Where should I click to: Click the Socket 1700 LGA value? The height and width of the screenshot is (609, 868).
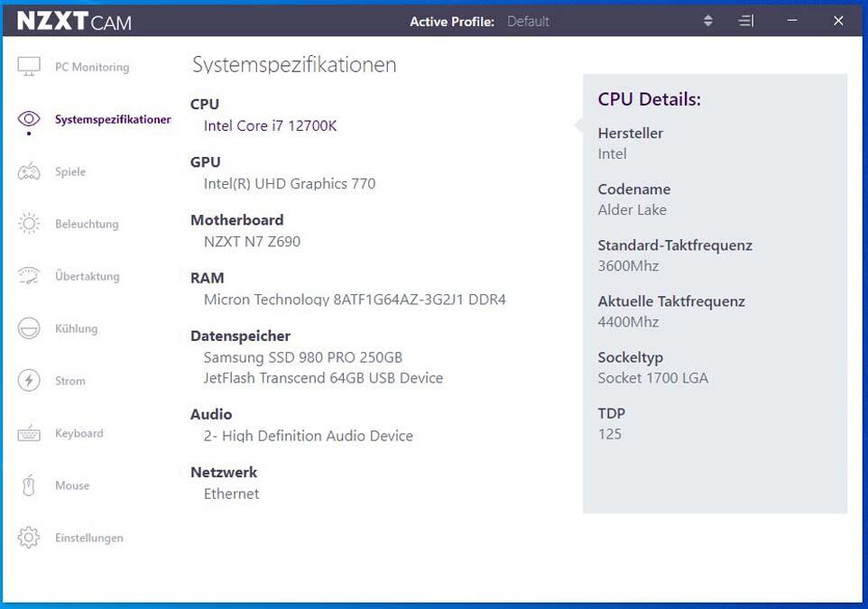pyautogui.click(x=653, y=378)
